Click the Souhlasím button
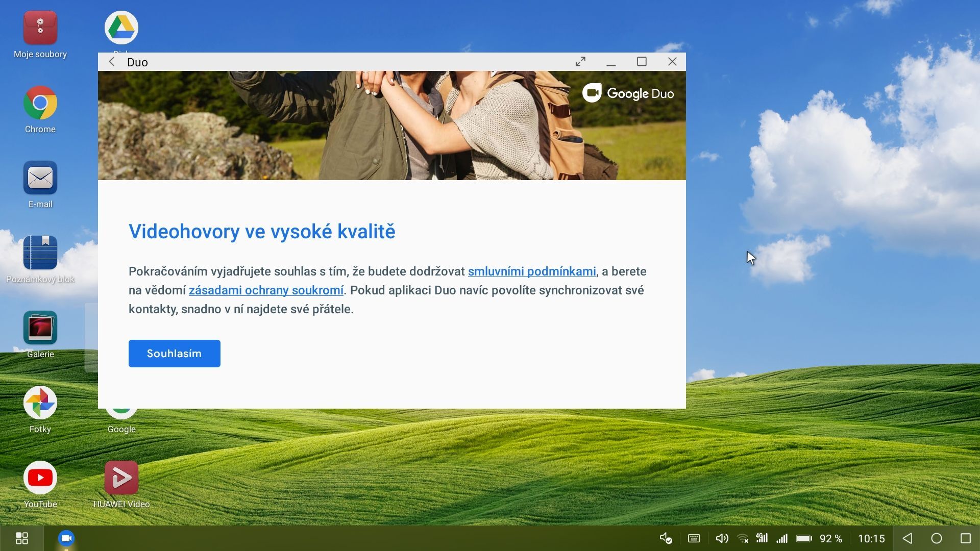The height and width of the screenshot is (551, 980). [x=174, y=354]
